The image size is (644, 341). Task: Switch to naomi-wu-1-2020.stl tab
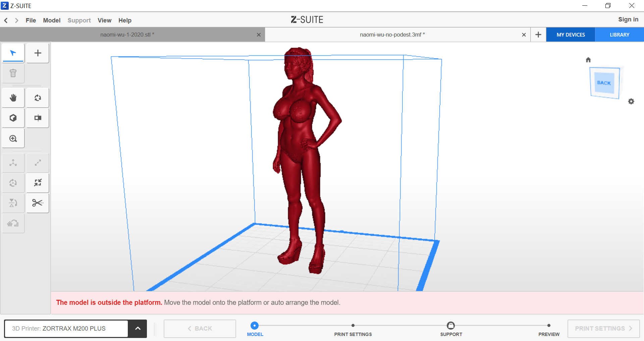click(127, 35)
